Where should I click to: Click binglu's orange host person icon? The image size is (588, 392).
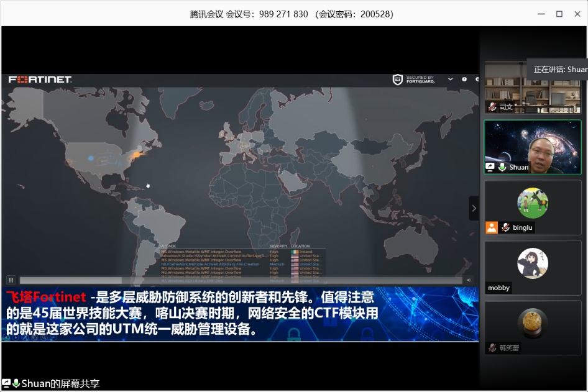(x=492, y=227)
